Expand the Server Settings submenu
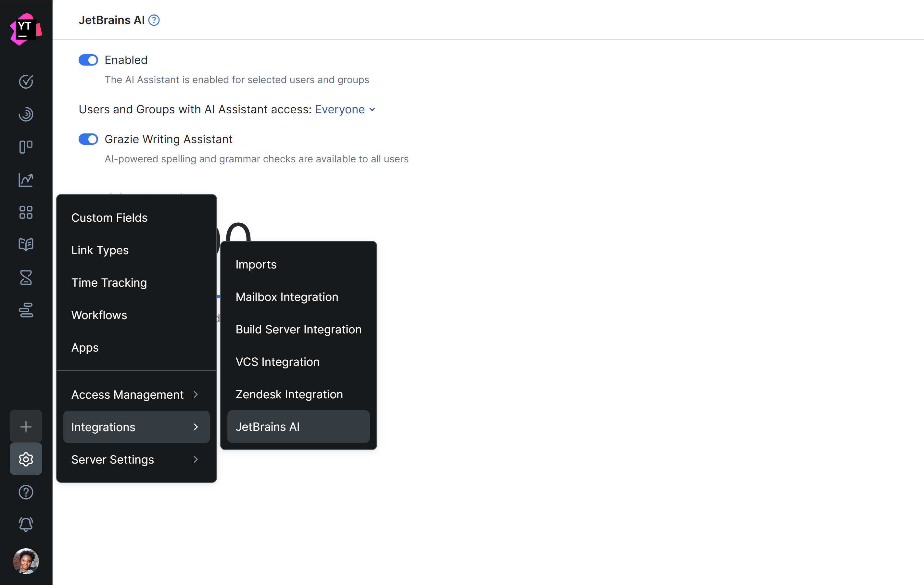 pyautogui.click(x=136, y=460)
